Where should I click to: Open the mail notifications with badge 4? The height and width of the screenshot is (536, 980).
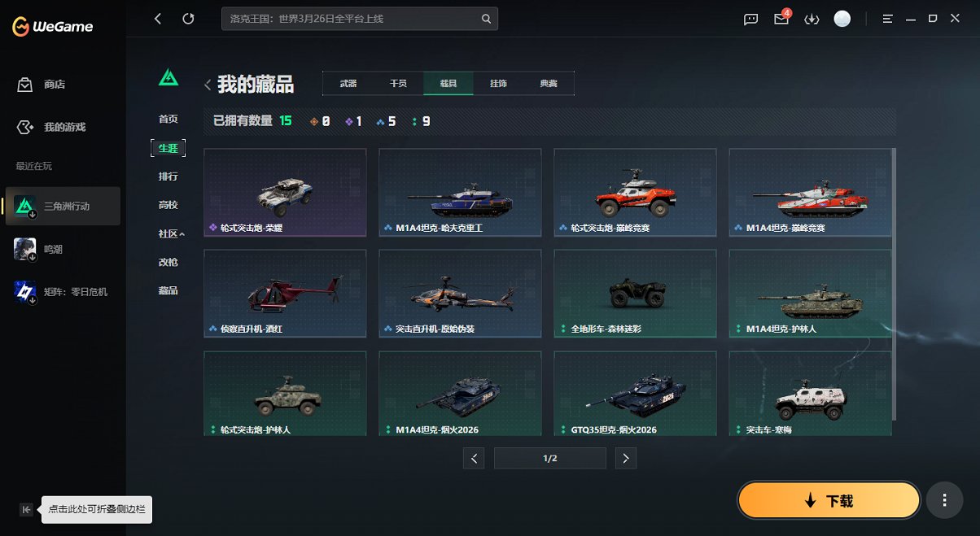[781, 19]
